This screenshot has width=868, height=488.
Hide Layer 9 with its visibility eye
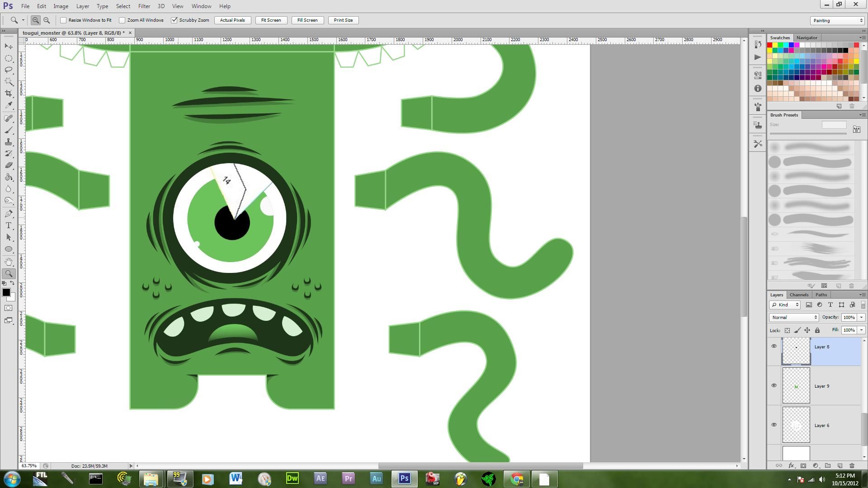[x=774, y=385]
